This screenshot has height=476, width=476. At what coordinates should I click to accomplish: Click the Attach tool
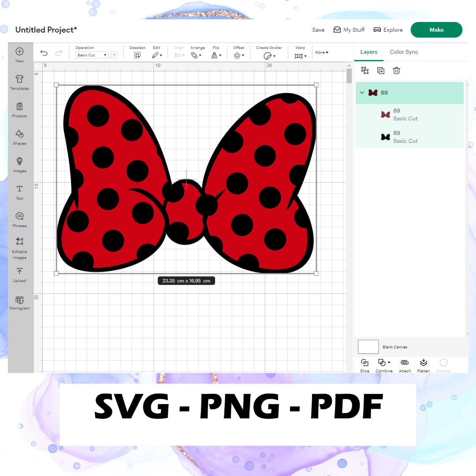tap(405, 365)
